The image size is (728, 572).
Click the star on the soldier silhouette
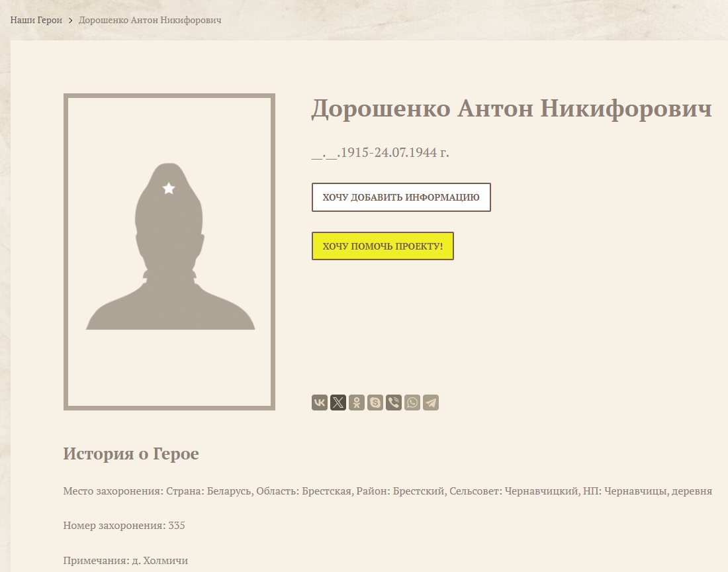pos(167,189)
